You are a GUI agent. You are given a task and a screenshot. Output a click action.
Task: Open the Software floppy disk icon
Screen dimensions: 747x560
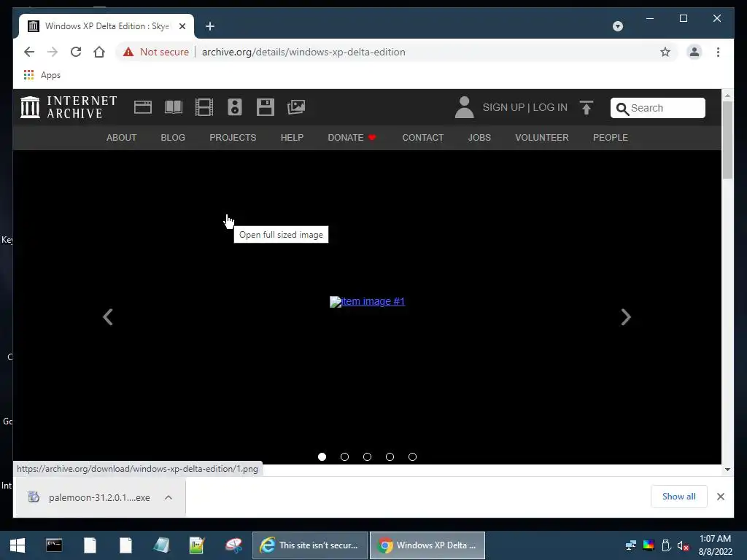266,107
